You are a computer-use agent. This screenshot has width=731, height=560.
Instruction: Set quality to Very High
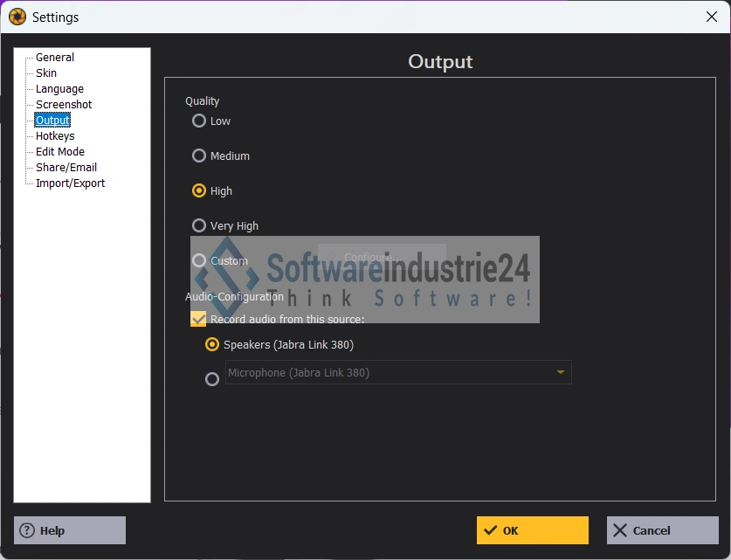click(x=199, y=226)
